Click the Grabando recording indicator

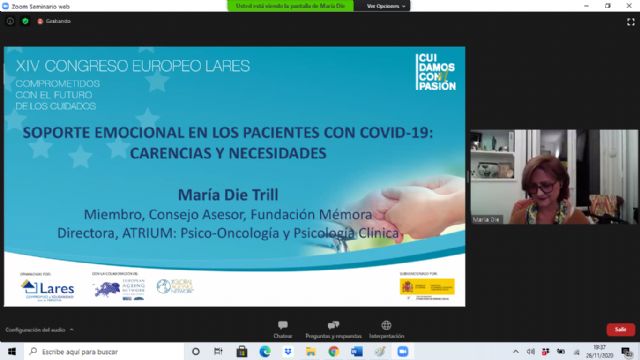tap(54, 21)
